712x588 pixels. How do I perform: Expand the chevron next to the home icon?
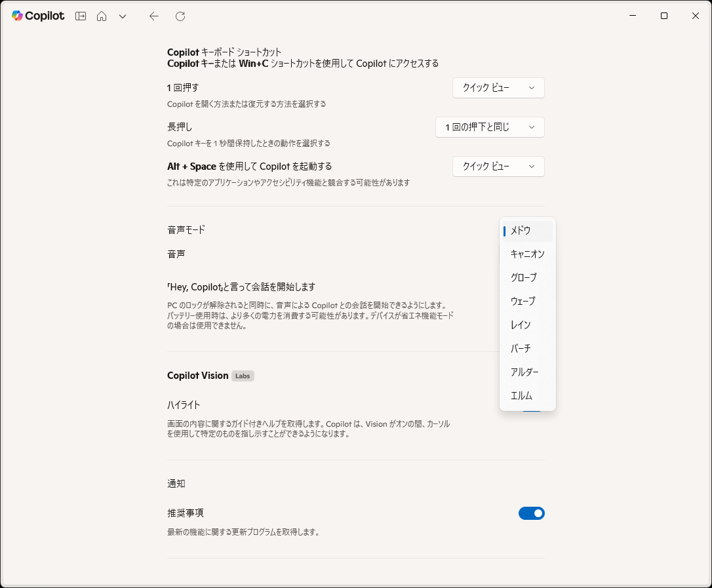click(123, 16)
